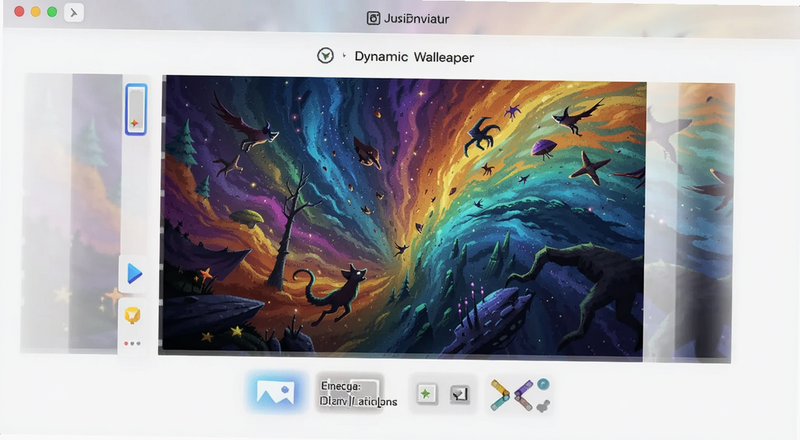This screenshot has width=800, height=440.
Task: Click the small teal circle icon
Action: click(543, 384)
